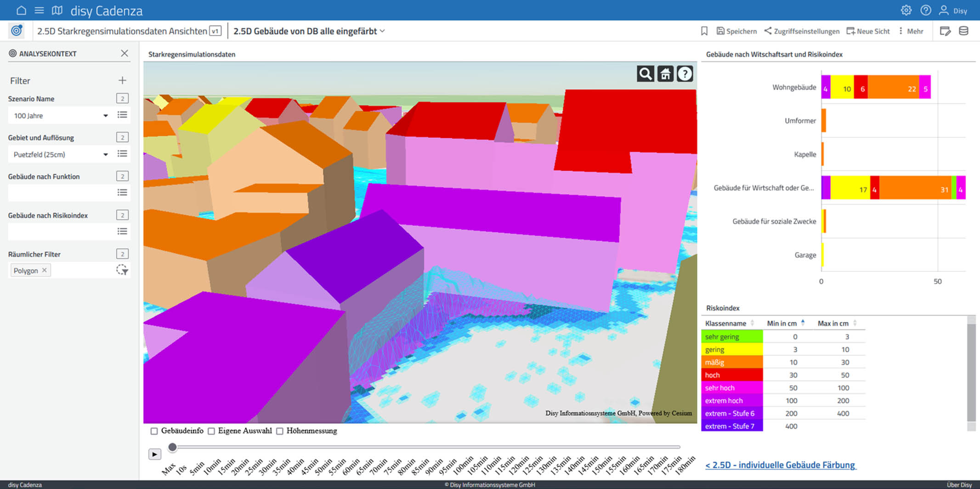Viewport: 980px width, 489px height.
Task: Click the time slider handle at Max
Action: tap(172, 447)
